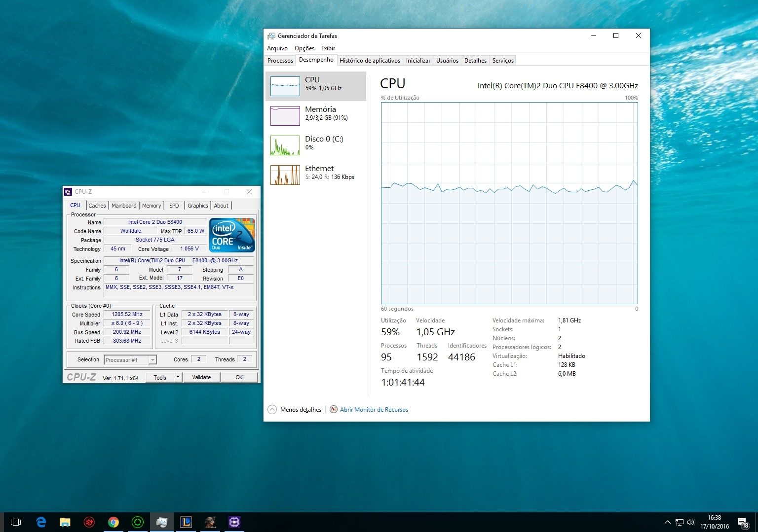Viewport: 758px width, 532px height.
Task: Open network status tray icon
Action: click(680, 522)
